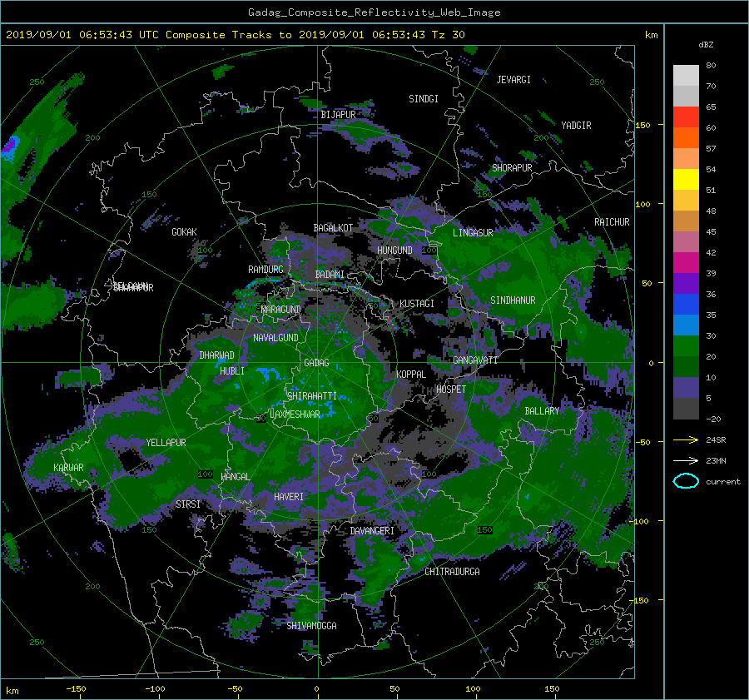Click the YELLAPUR city label
This screenshot has height=700, width=749.
pyautogui.click(x=166, y=443)
